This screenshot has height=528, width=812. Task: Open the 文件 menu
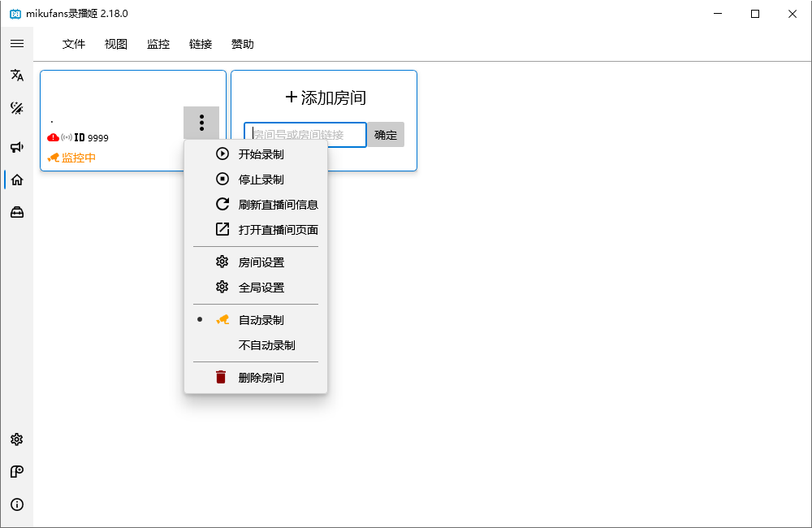(x=74, y=44)
